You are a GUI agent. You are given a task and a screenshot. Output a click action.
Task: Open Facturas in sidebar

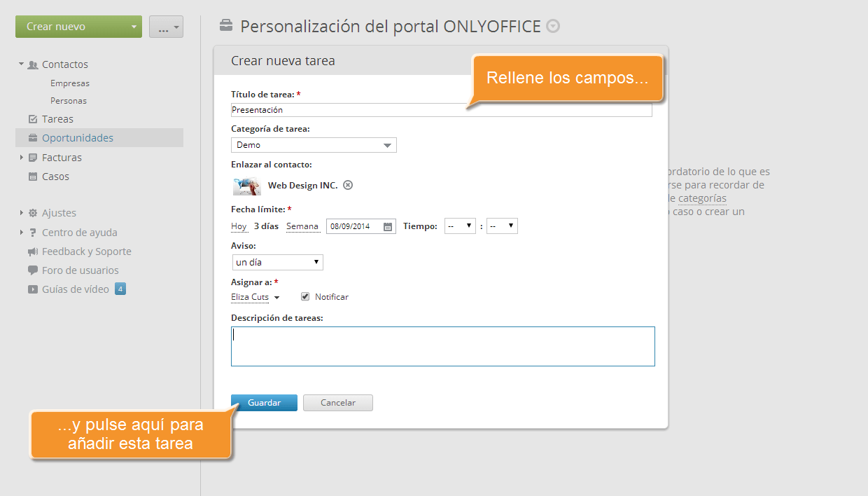point(62,158)
